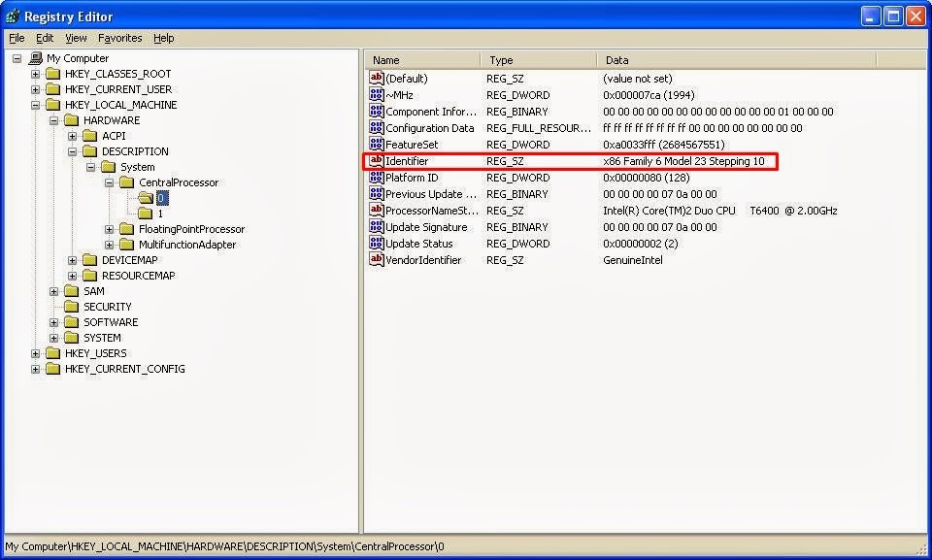Click the GenuineIntel data cell
Image resolution: width=932 pixels, height=560 pixels.
(632, 260)
